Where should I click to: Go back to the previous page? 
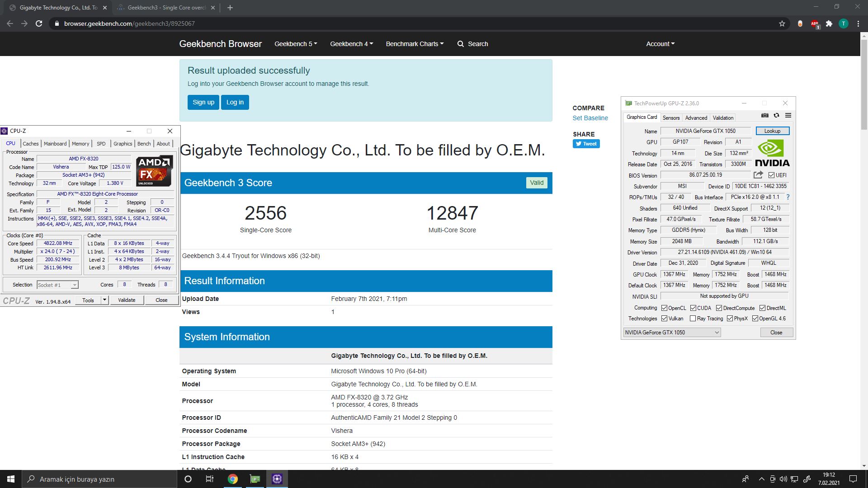10,23
